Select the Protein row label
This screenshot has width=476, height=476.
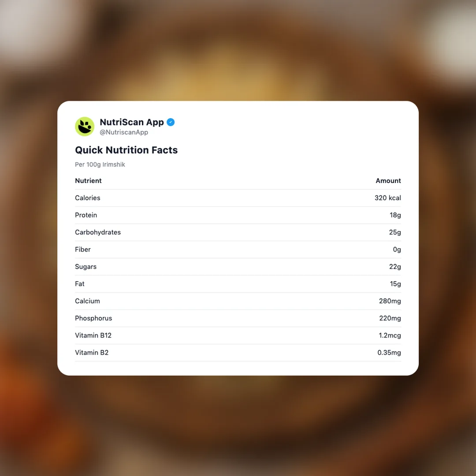86,215
